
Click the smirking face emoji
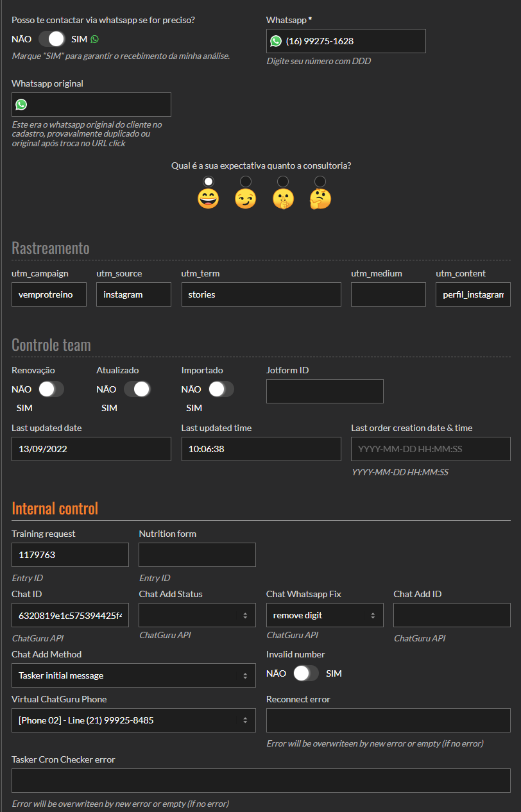click(245, 199)
